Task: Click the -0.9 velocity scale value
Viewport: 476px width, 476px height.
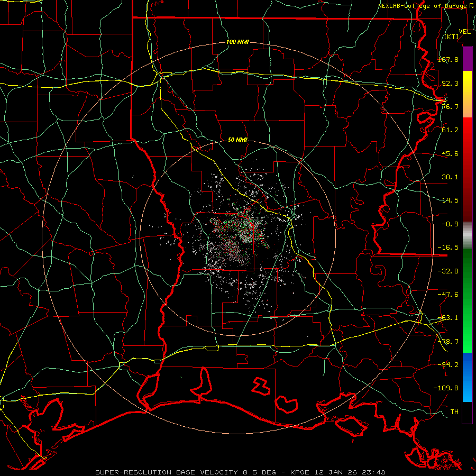Action: coord(450,224)
